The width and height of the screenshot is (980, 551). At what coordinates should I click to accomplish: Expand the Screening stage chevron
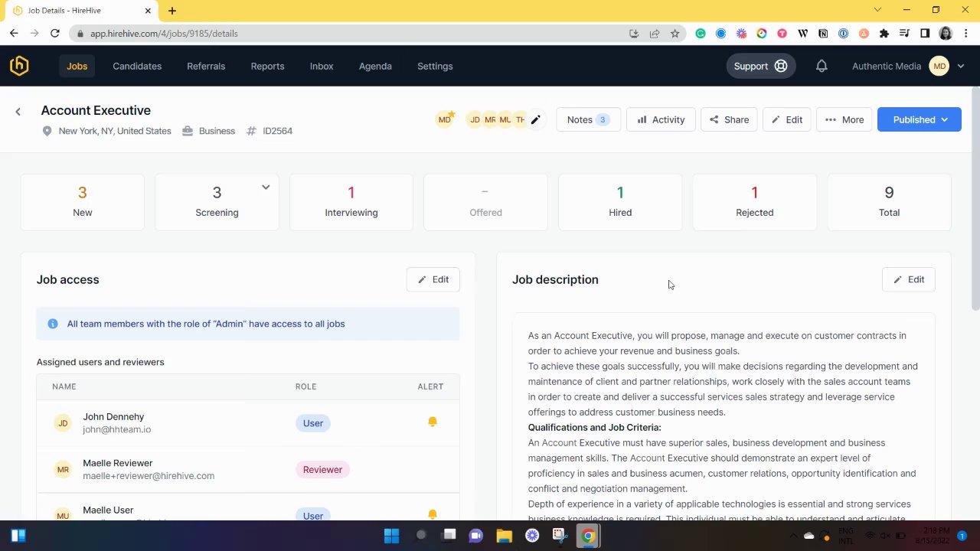click(266, 187)
